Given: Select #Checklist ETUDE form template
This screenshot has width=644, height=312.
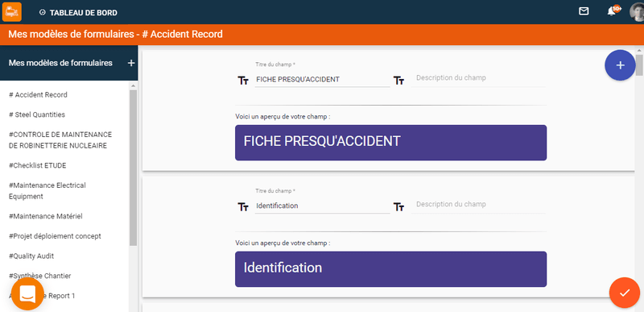Looking at the screenshot, I should [37, 165].
